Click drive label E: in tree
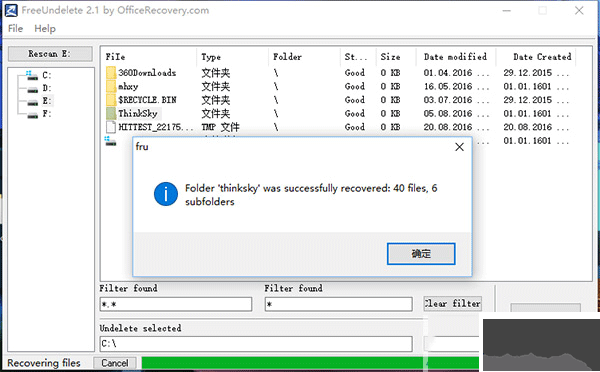Viewport: 600px width, 372px height. pos(47,101)
